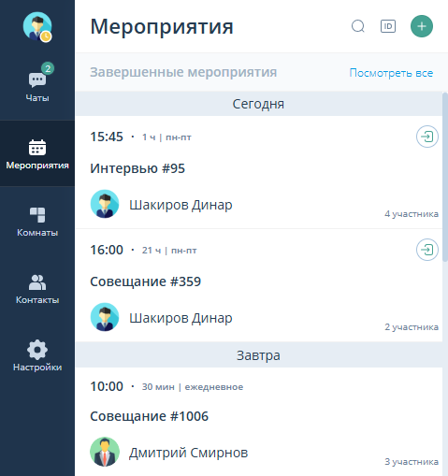Screen dimensions: 448x476
Task: Click Шакиров Динар avatar in Интервью #95
Action: 105,204
